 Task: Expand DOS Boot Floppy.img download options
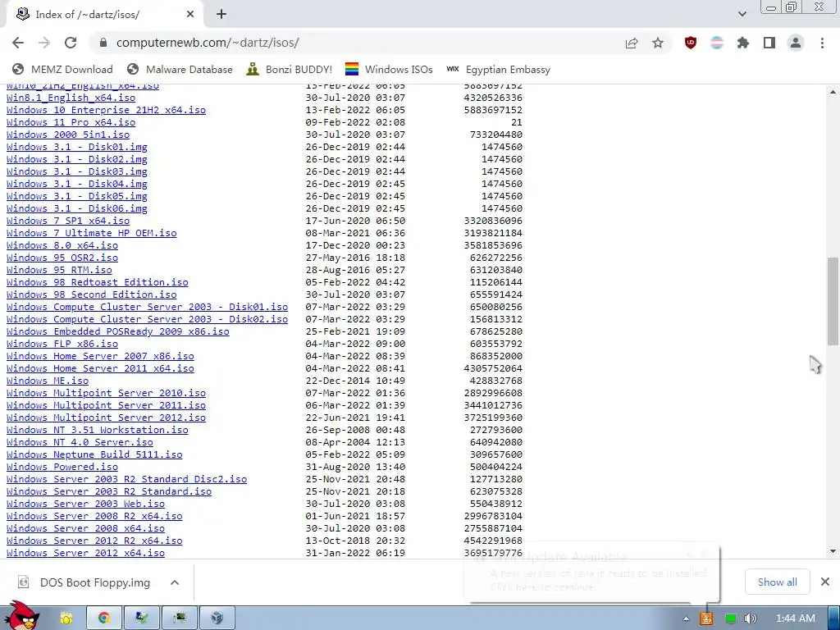(x=175, y=582)
